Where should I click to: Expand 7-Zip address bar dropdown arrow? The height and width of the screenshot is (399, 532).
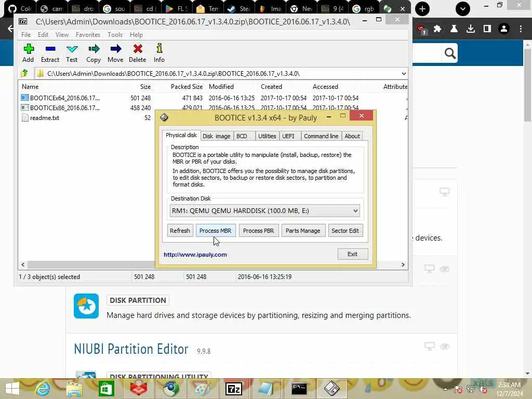pyautogui.click(x=403, y=74)
